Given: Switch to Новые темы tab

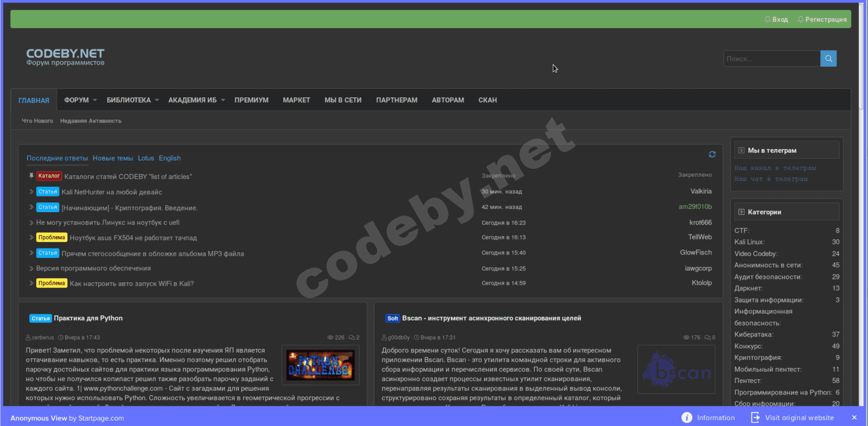Looking at the screenshot, I should tap(113, 158).
